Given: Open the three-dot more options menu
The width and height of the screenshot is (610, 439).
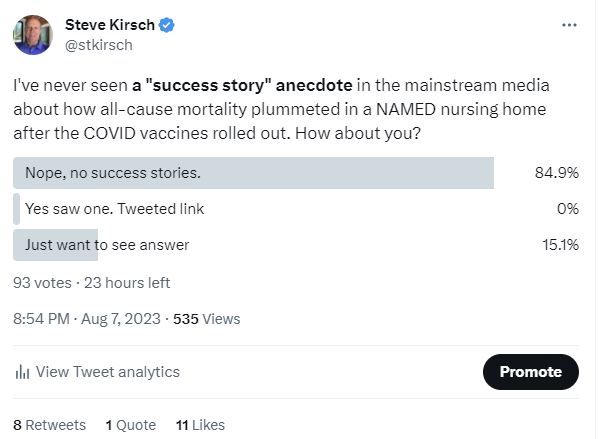Looking at the screenshot, I should click(x=569, y=24).
